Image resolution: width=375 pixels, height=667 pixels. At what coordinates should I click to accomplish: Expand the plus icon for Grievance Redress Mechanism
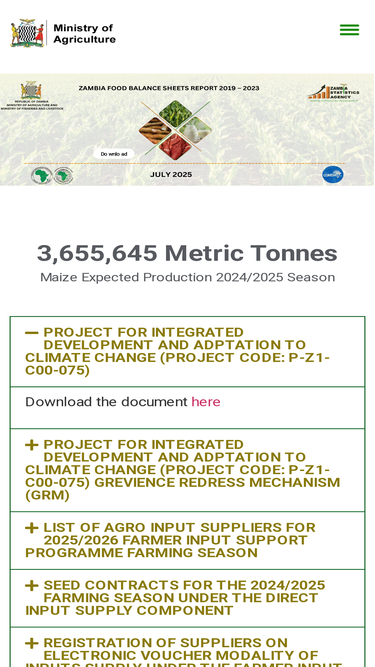(x=32, y=445)
